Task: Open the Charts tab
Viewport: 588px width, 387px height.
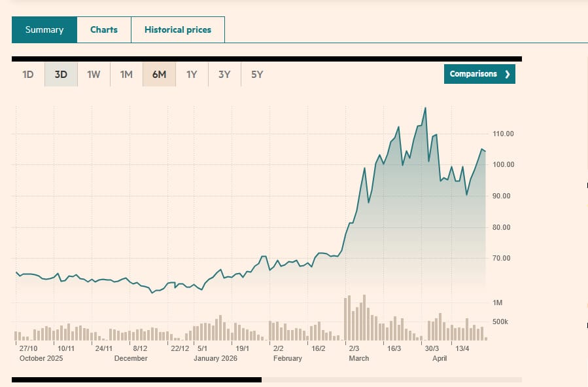Action: [104, 30]
